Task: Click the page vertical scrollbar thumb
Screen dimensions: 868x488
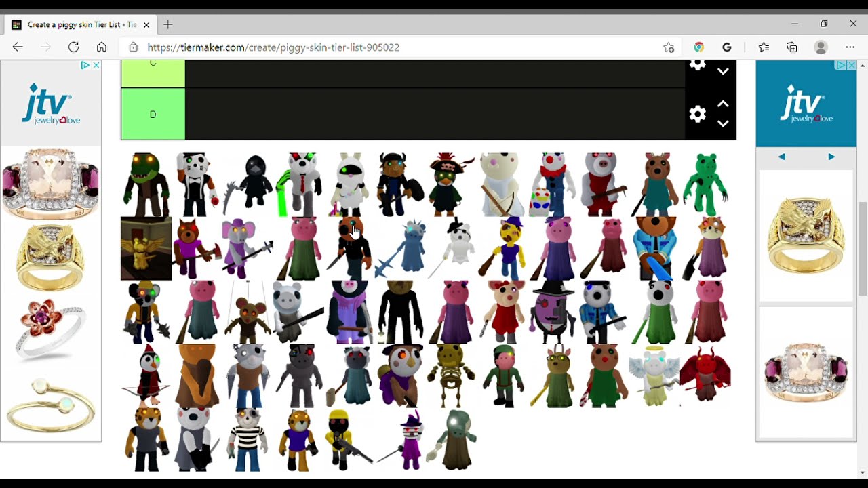Action: pyautogui.click(x=862, y=248)
